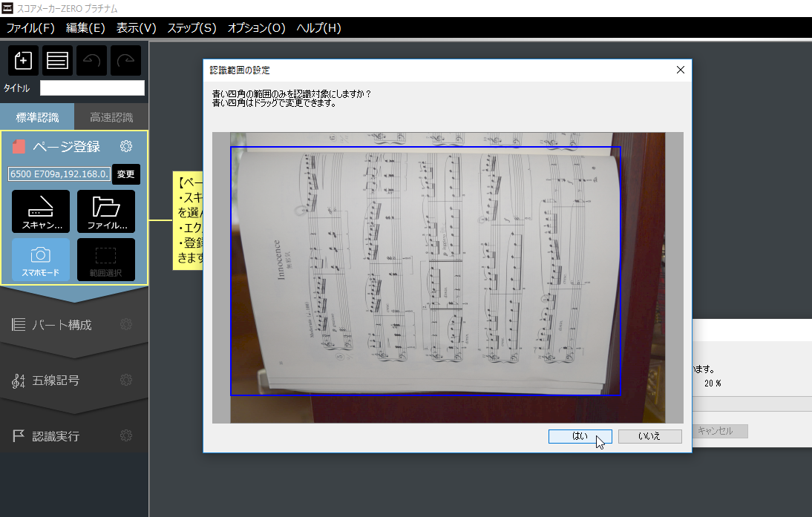Open the ファイル folder button
812x517 pixels.
pos(106,211)
